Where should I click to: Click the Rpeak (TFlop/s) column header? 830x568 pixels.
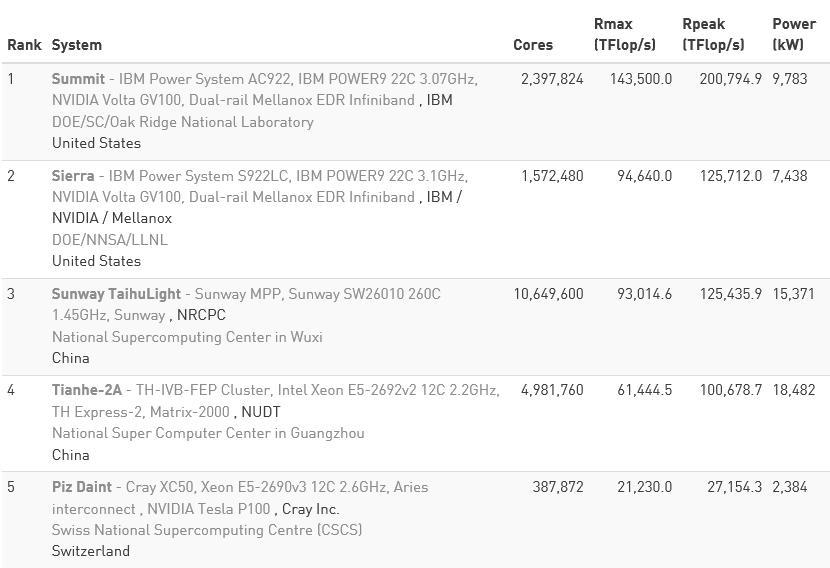click(713, 34)
